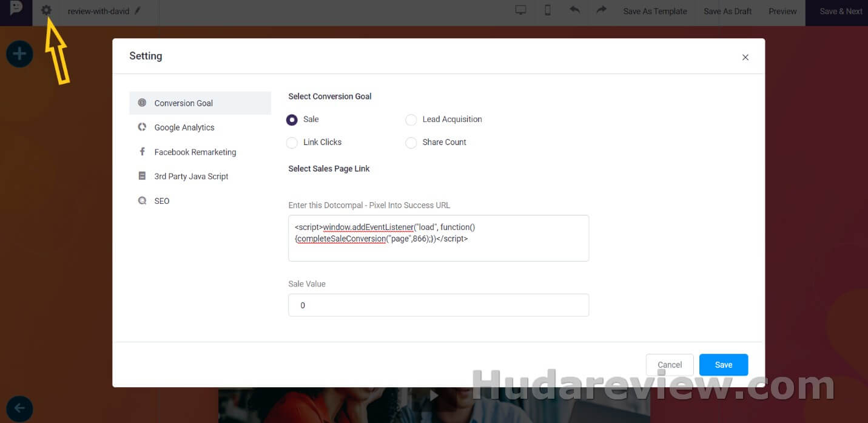Select the Link Clicks radio button
Image resolution: width=868 pixels, height=423 pixels.
(292, 143)
